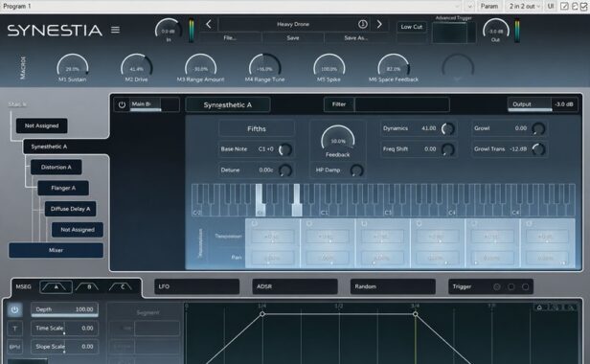Open the Synestia hamburger menu

pyautogui.click(x=115, y=30)
